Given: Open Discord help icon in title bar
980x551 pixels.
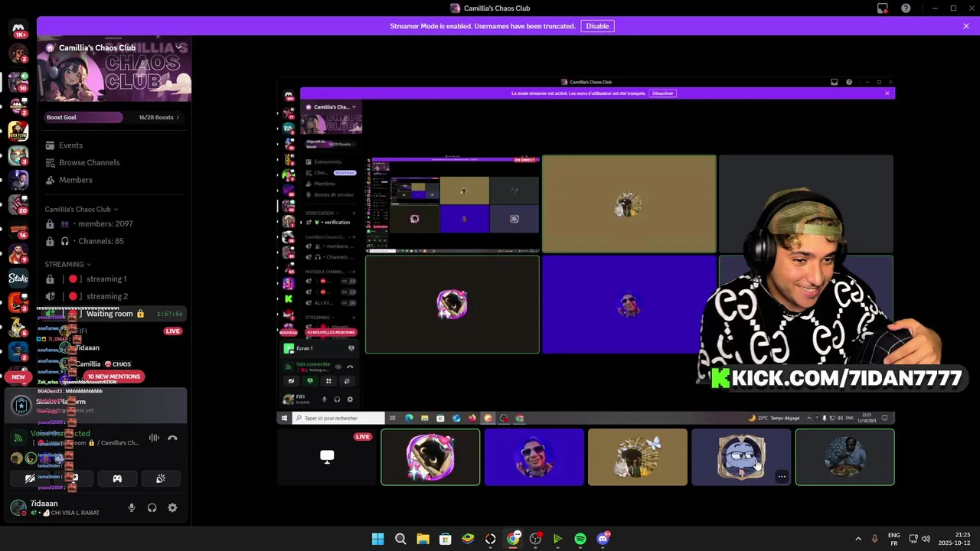Looking at the screenshot, I should [906, 8].
